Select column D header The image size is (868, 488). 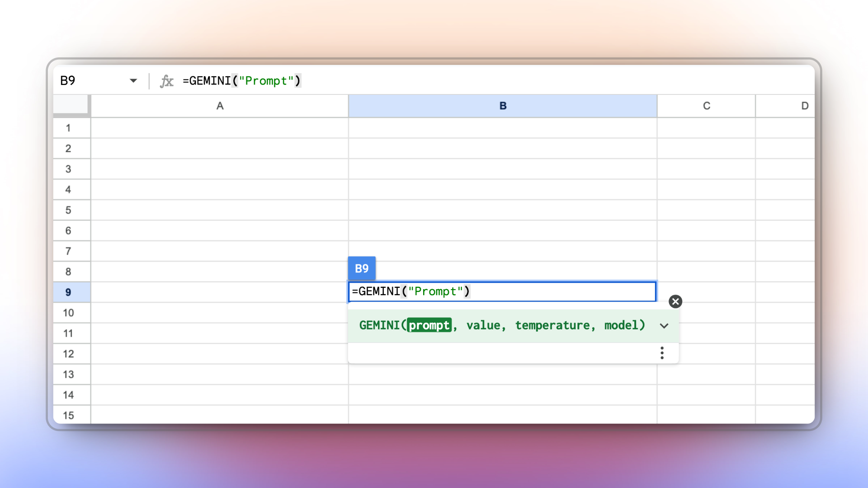786,106
